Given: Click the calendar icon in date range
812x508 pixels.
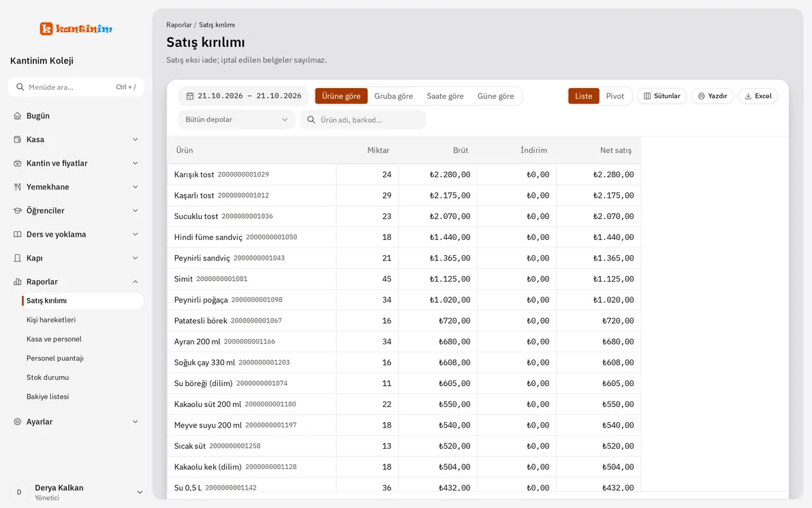Looking at the screenshot, I should [x=190, y=96].
